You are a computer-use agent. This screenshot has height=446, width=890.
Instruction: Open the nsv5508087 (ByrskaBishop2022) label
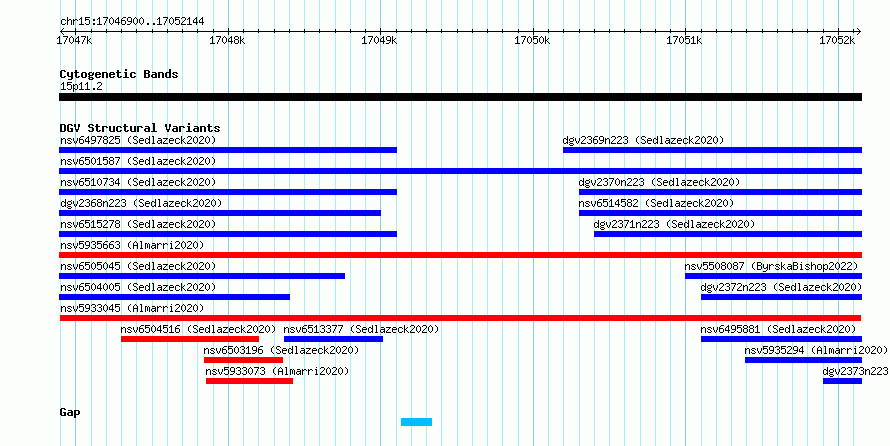click(x=771, y=266)
